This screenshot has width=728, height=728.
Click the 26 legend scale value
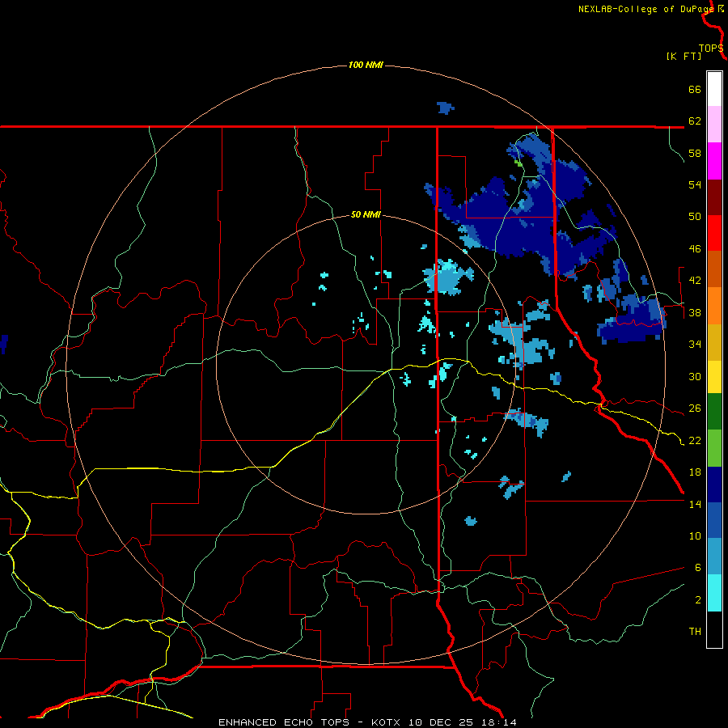tap(695, 408)
